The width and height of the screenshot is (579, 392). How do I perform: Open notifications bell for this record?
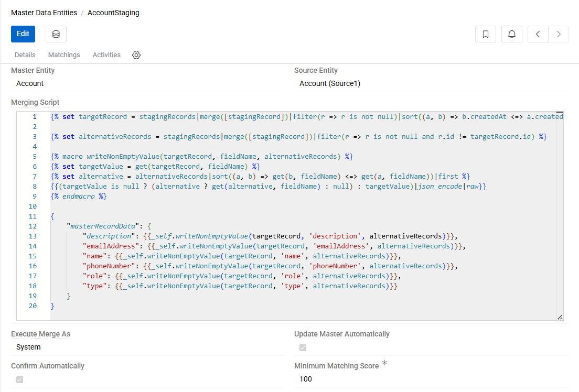click(x=512, y=34)
